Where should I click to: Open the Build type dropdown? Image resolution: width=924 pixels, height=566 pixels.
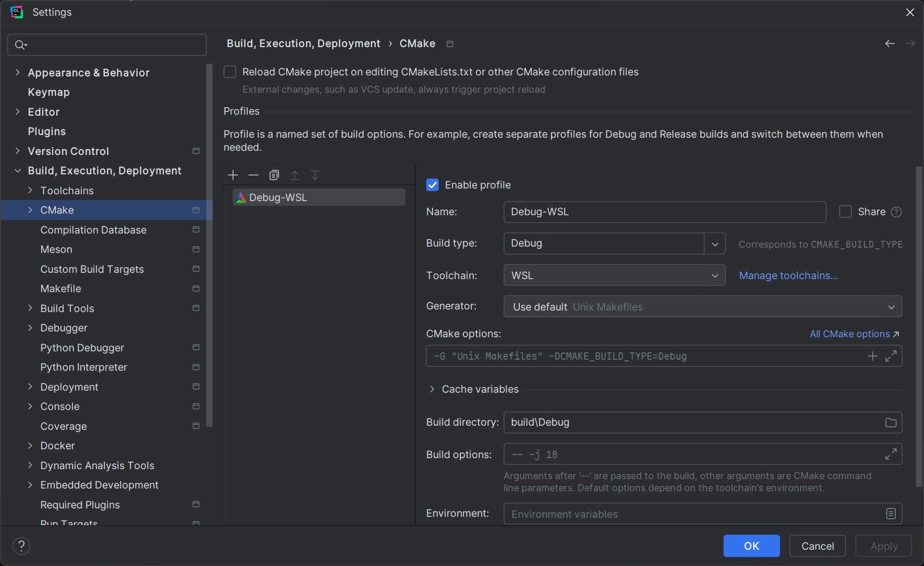point(715,244)
